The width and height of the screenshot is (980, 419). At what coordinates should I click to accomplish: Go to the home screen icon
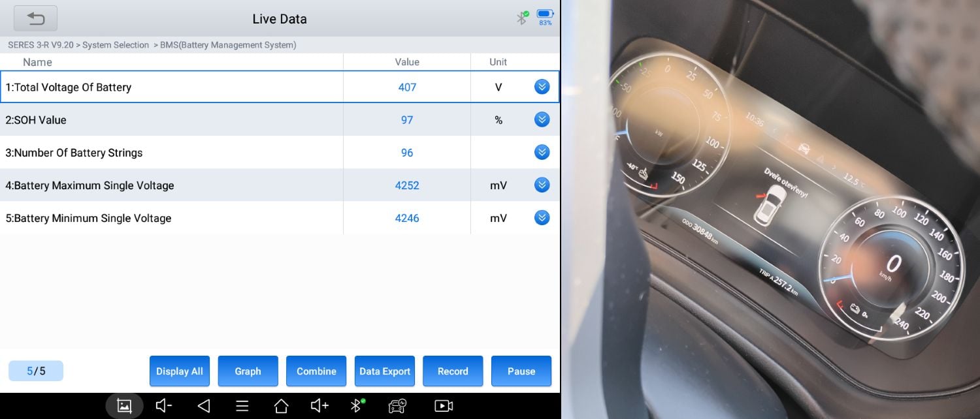[281, 406]
